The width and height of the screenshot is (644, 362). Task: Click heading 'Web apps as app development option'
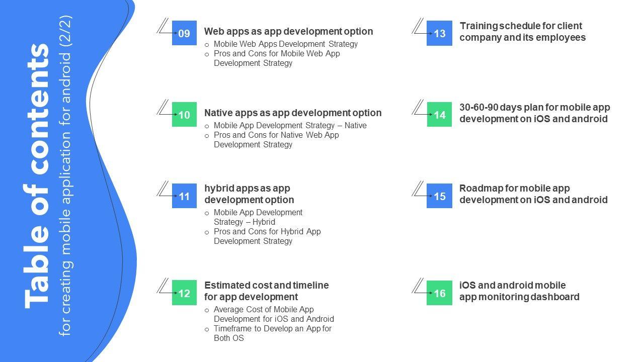tap(289, 31)
